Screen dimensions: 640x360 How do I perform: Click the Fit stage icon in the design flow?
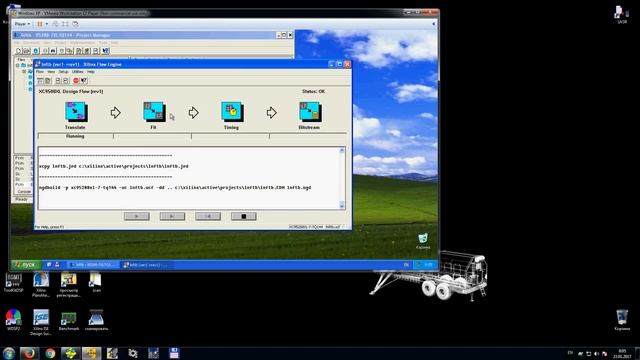pos(154,112)
